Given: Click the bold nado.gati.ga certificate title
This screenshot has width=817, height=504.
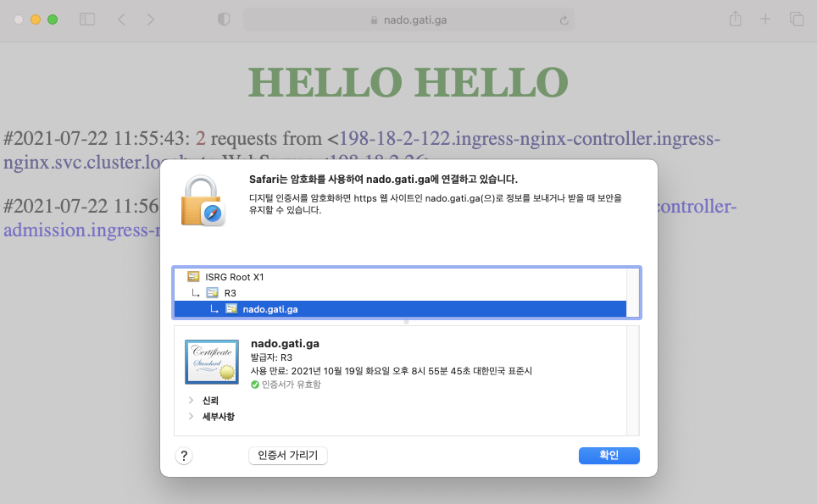Looking at the screenshot, I should pos(285,344).
